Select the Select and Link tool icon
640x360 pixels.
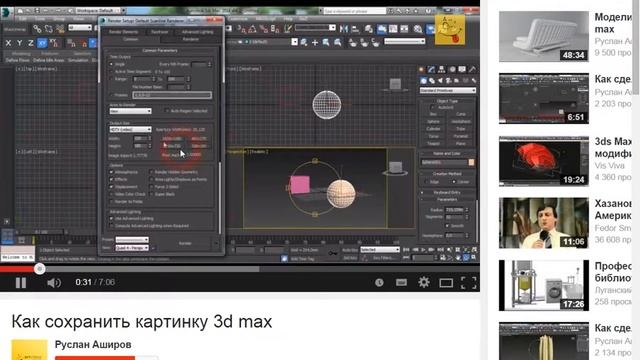[x=37, y=29]
